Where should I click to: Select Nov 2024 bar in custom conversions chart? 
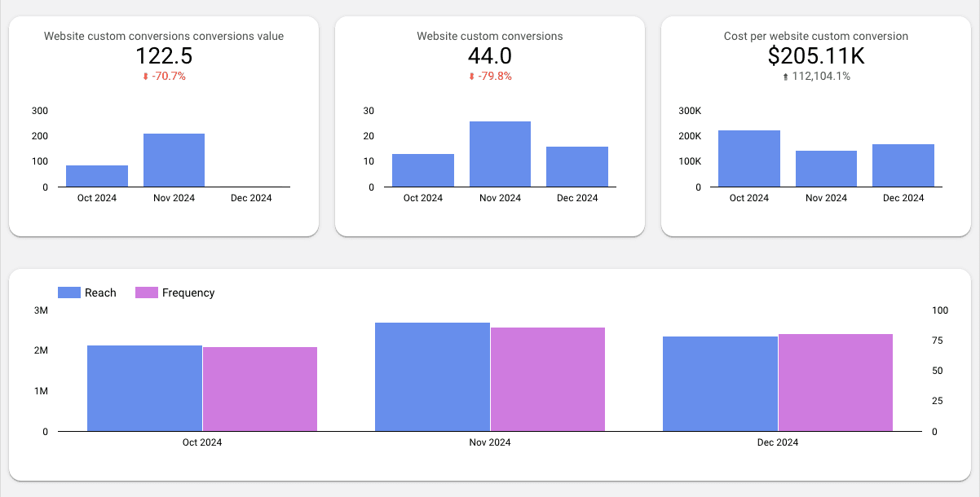coord(500,154)
